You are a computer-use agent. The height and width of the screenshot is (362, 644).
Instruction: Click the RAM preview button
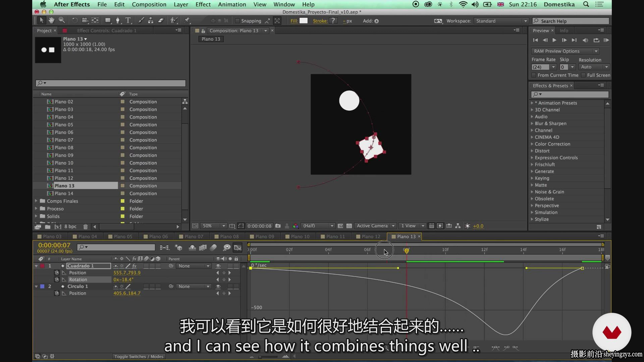pos(606,40)
